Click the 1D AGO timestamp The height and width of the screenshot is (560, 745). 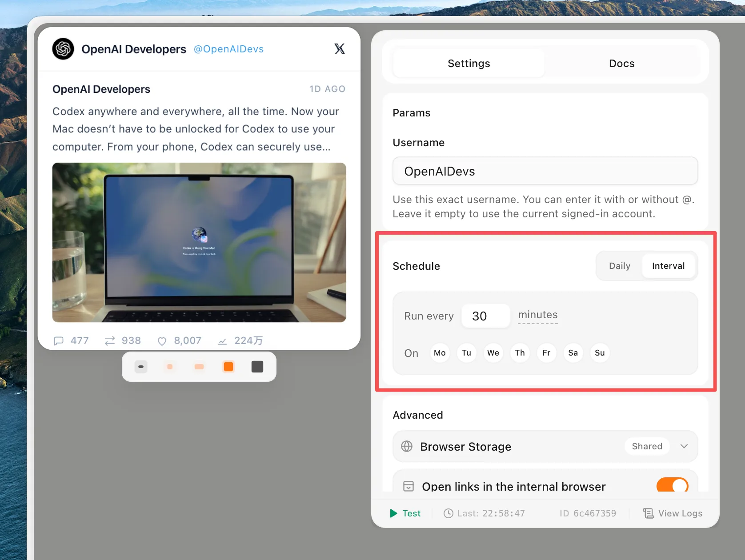pos(327,89)
